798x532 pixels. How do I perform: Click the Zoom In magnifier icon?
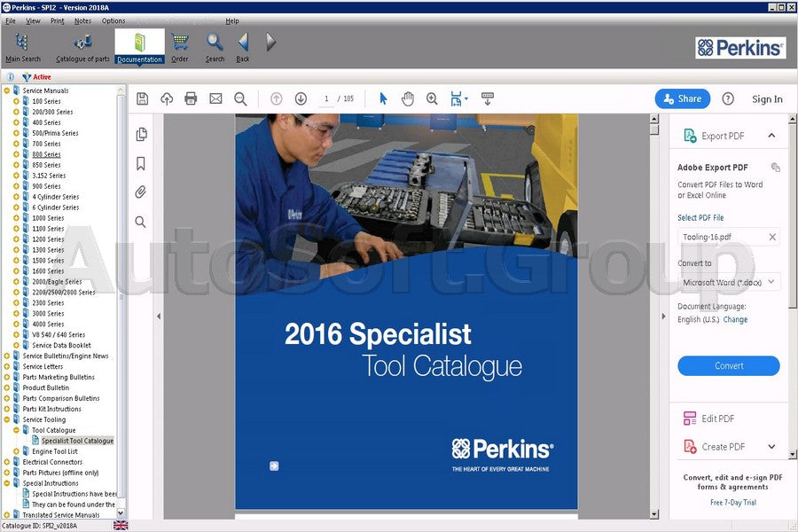coord(432,98)
